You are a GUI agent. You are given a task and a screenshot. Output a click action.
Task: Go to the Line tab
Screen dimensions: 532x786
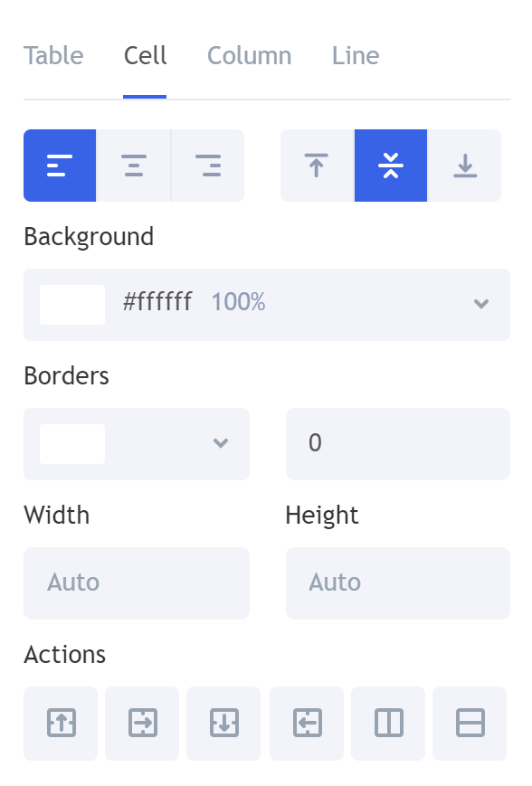(356, 56)
